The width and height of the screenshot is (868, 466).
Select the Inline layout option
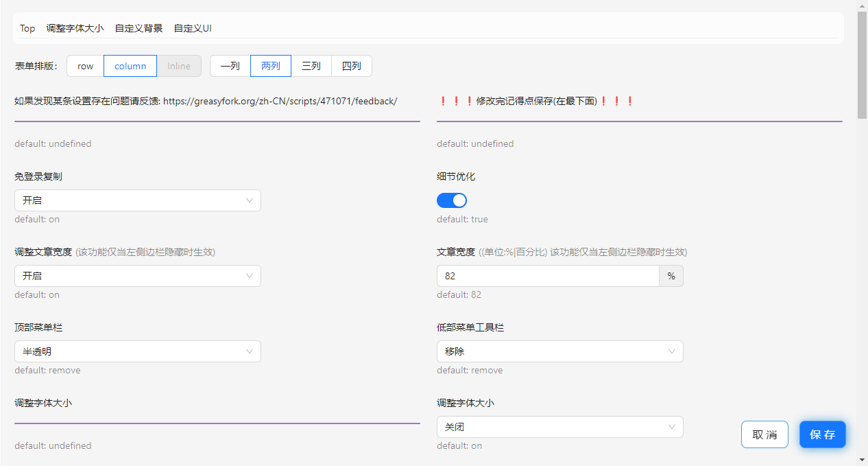tap(179, 65)
